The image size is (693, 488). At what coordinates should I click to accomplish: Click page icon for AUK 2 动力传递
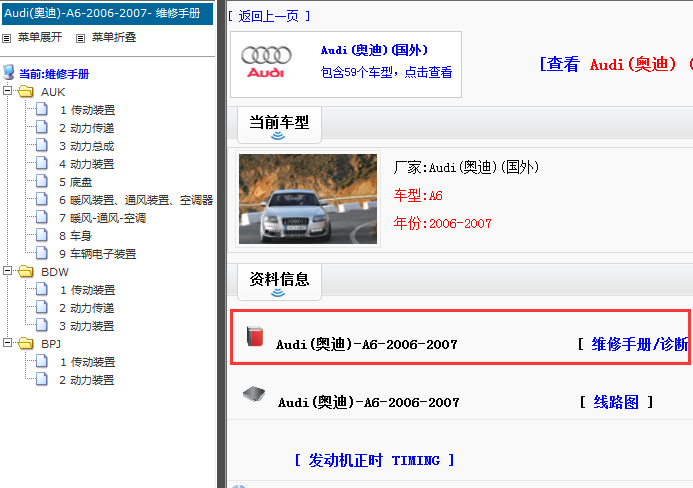coord(42,127)
